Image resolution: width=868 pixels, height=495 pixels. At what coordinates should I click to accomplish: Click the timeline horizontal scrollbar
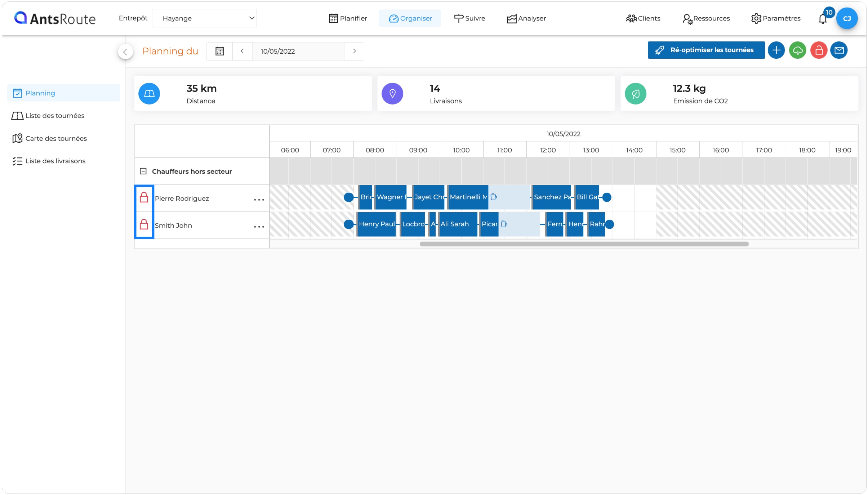click(x=584, y=244)
